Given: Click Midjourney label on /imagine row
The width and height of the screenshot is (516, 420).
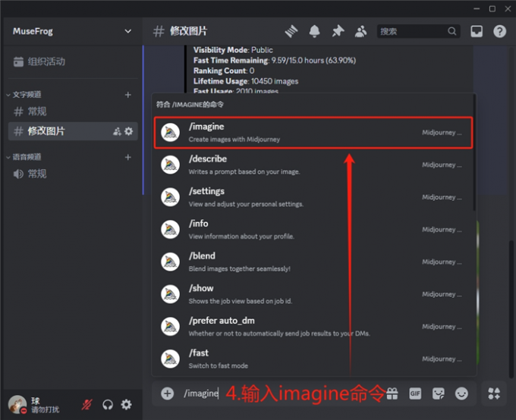Looking at the screenshot, I should pos(442,133).
